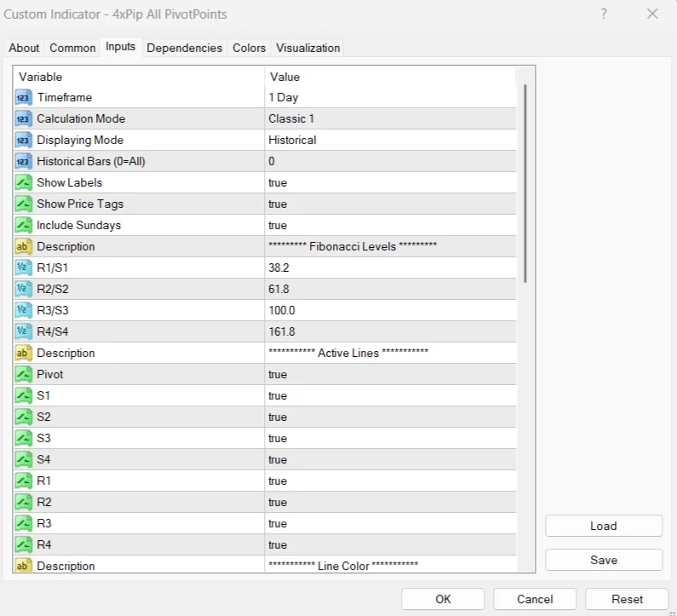Click the S1 row's green icon
The height and width of the screenshot is (616, 677).
pos(23,395)
